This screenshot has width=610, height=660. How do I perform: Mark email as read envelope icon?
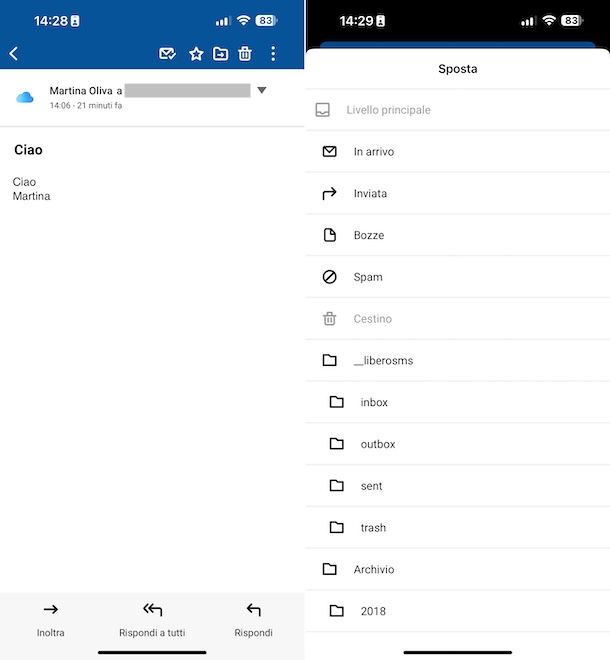coord(167,53)
